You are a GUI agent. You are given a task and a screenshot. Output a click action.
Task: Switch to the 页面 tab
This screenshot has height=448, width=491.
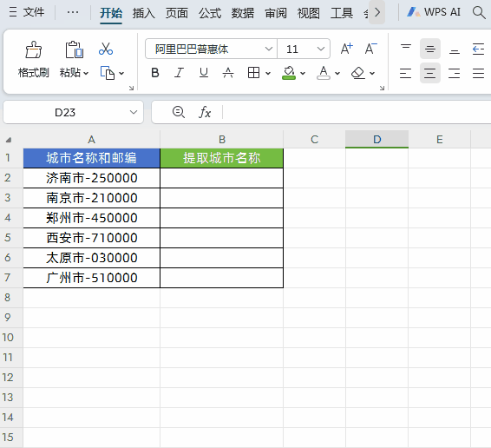(177, 13)
